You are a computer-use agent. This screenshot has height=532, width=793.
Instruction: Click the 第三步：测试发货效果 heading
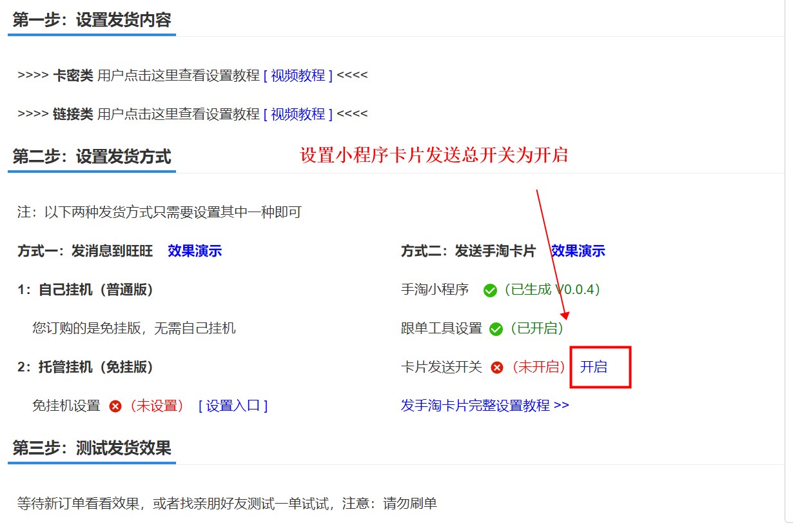pyautogui.click(x=92, y=448)
